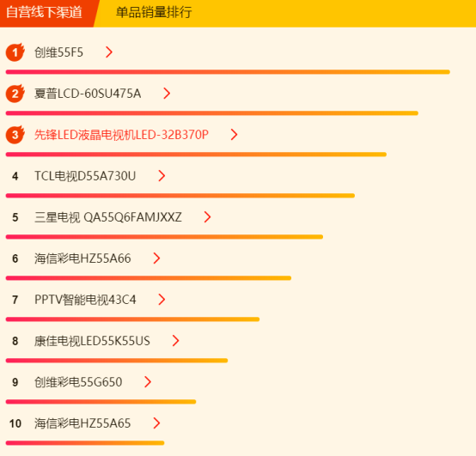Open chevron next to 海信彩电HZ55A66

point(156,258)
